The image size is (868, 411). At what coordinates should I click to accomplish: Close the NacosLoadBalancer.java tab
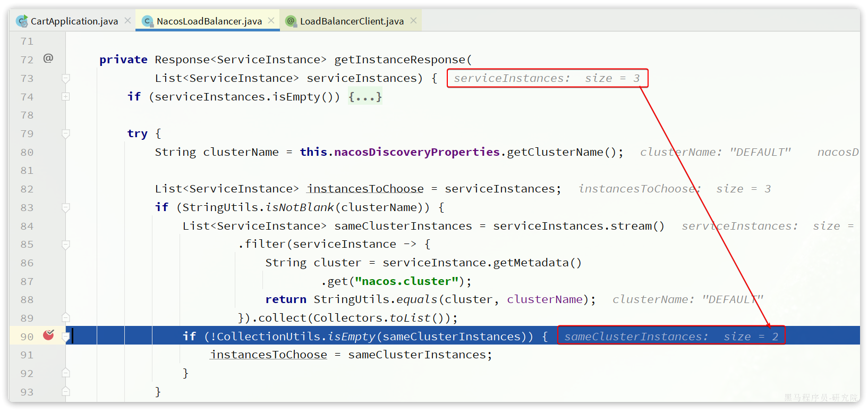[x=271, y=21]
